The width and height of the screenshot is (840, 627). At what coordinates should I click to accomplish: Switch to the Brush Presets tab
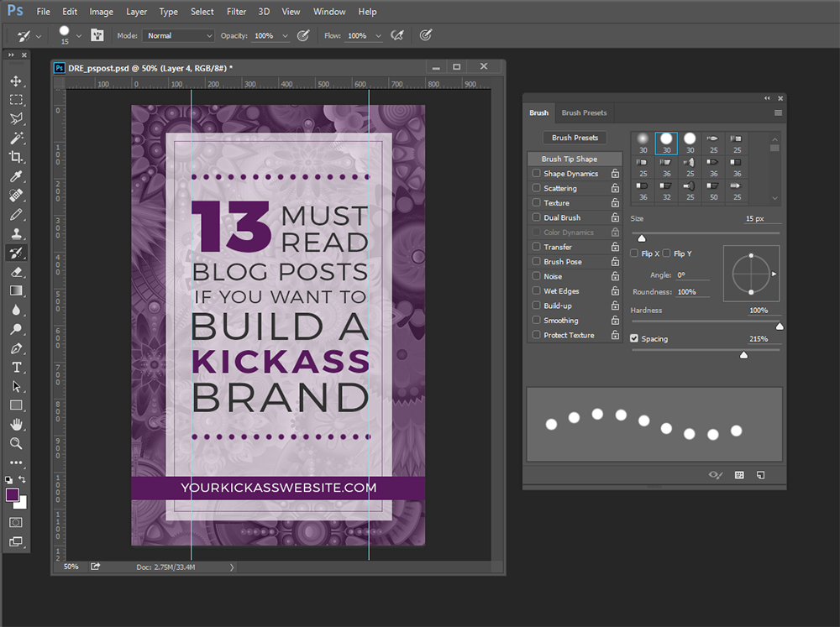tap(584, 112)
